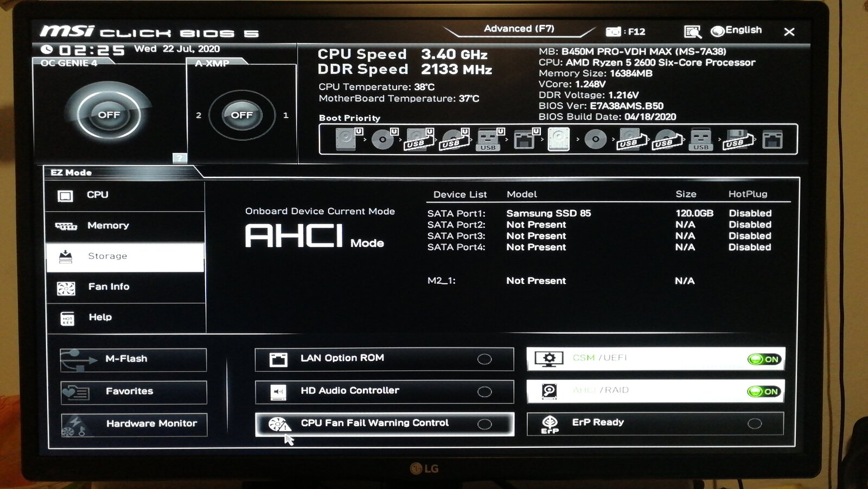Click the 120.0GB size value
The image size is (868, 489).
point(694,213)
